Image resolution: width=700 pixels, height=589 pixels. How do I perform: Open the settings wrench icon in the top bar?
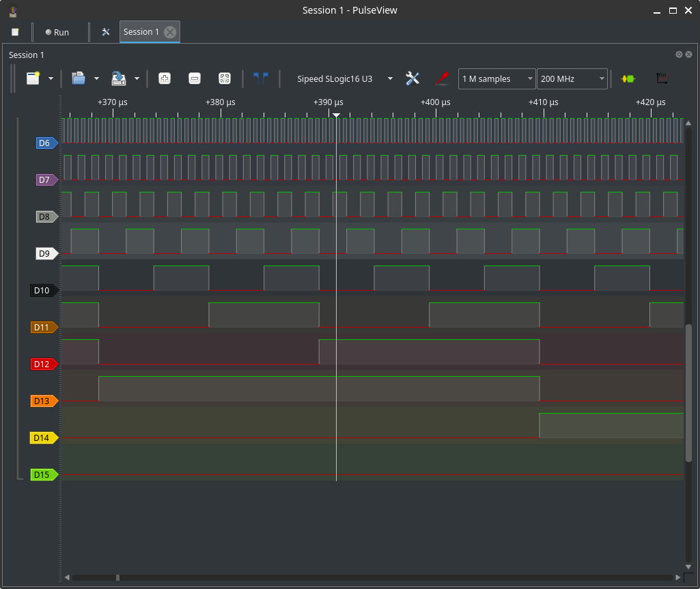[106, 32]
